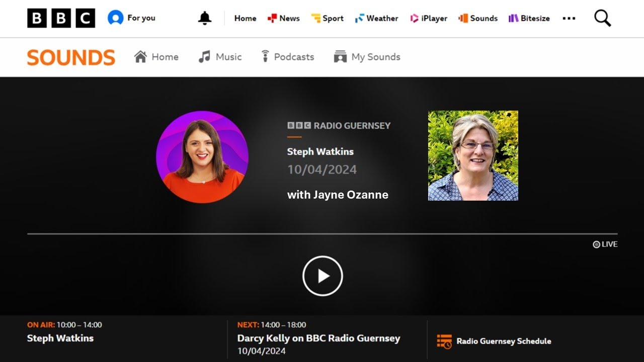Screen dimensions: 644x362
Task: Open notifications bell
Action: 204,18
